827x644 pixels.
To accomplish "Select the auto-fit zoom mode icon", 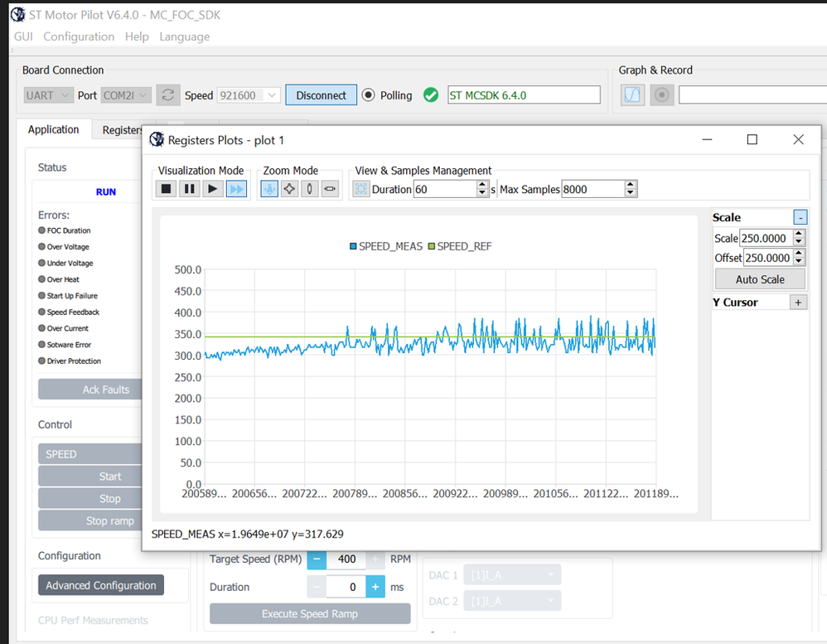I will (x=269, y=188).
